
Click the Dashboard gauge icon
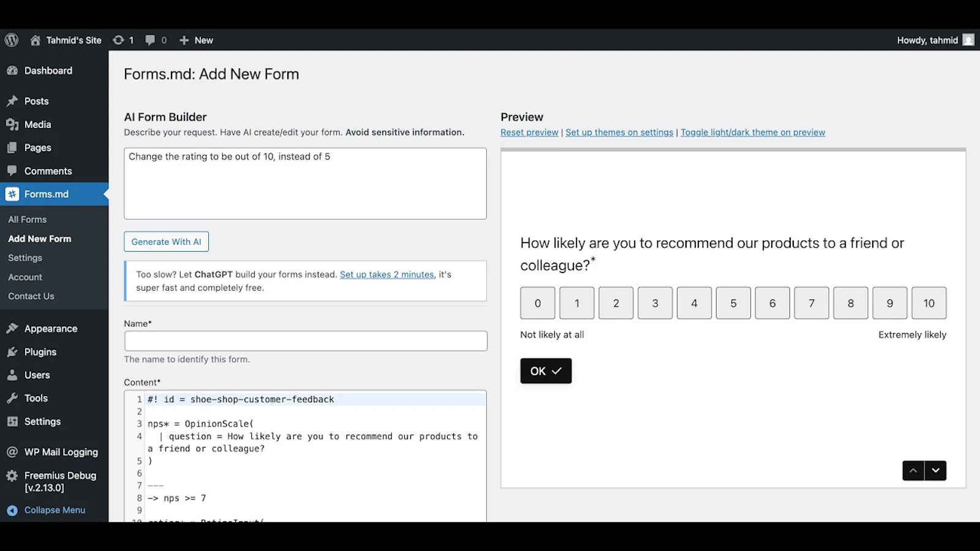pos(12,70)
